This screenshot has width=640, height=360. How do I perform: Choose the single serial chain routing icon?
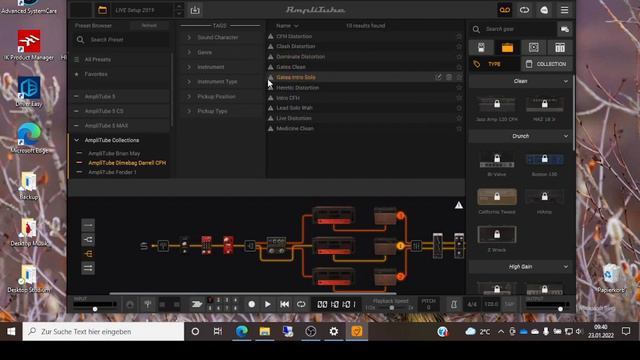[88, 225]
